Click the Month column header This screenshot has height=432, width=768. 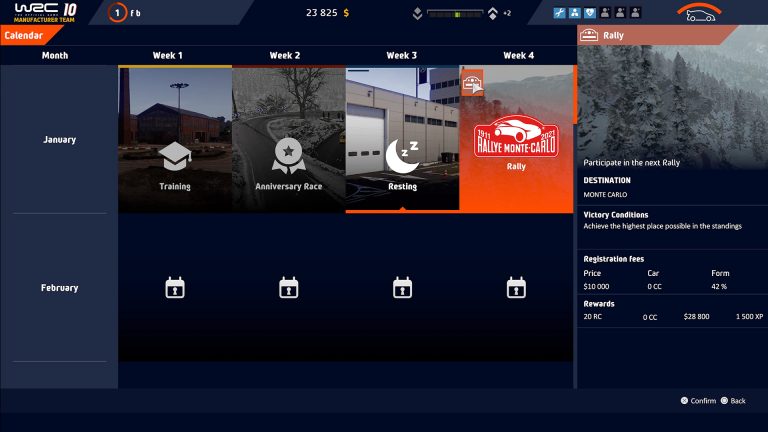(x=55, y=55)
